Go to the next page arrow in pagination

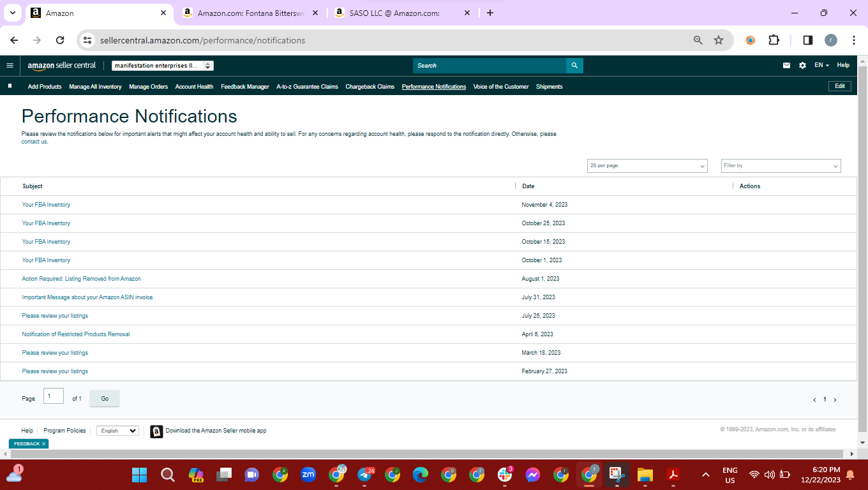pyautogui.click(x=835, y=400)
